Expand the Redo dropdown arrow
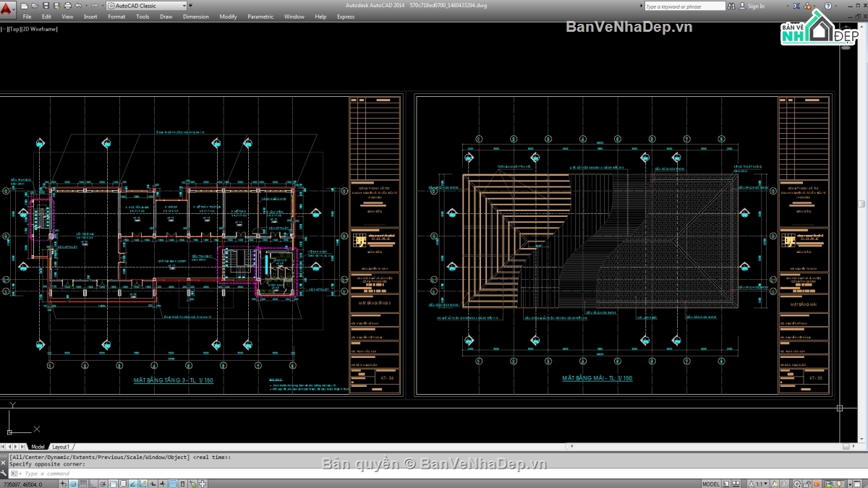The height and width of the screenshot is (488, 868). pos(102,6)
